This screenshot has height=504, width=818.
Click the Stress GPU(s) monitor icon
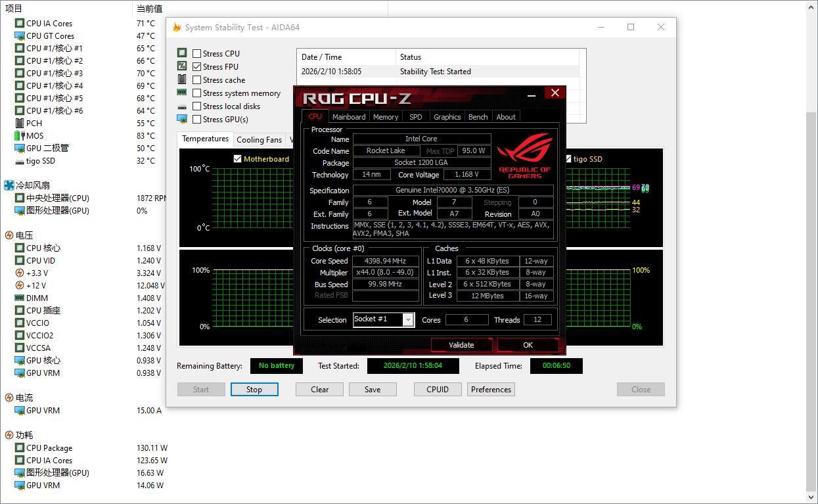[182, 119]
